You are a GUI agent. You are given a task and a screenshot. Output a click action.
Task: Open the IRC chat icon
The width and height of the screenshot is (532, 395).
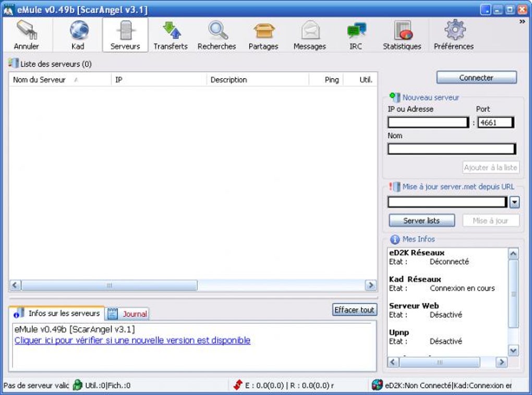click(x=356, y=30)
